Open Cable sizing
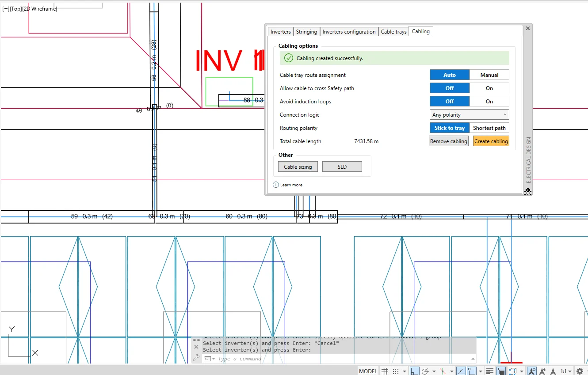Image resolution: width=588 pixels, height=375 pixels. (x=298, y=167)
